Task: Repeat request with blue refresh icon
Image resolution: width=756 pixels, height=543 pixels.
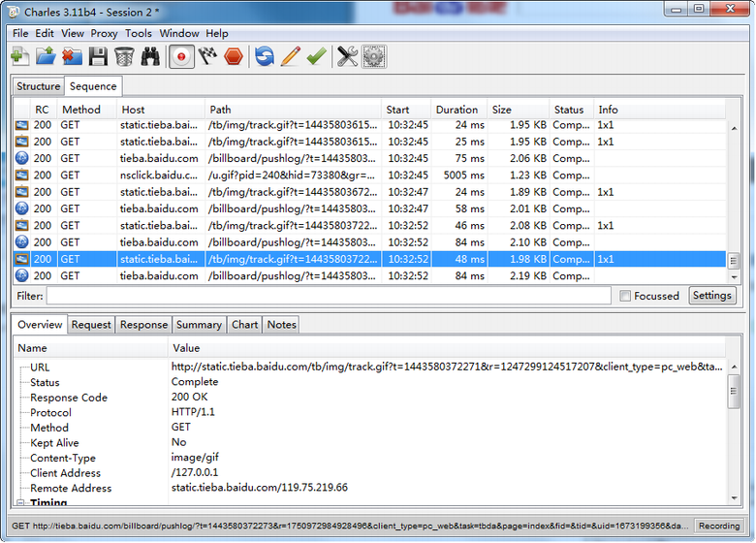Action: pos(264,57)
